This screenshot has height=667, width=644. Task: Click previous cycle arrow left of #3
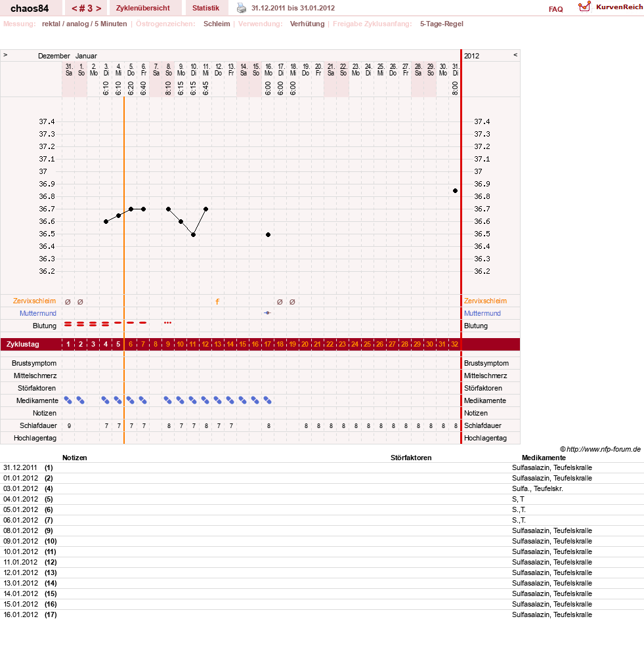tap(74, 9)
